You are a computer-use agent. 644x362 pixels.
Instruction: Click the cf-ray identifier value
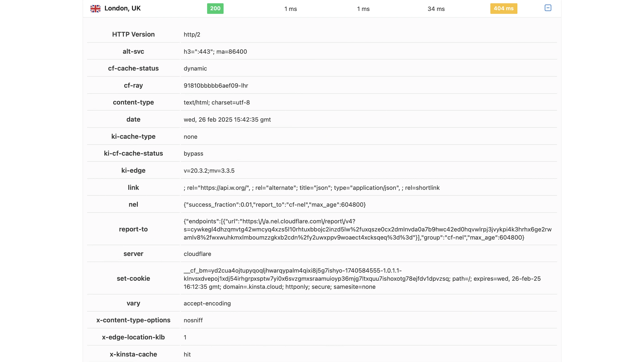(x=216, y=86)
